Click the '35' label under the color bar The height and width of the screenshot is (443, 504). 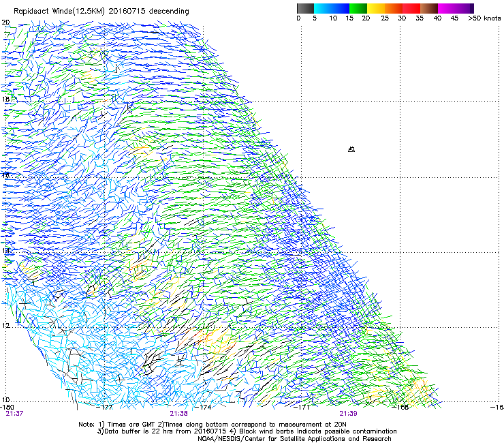point(420,18)
